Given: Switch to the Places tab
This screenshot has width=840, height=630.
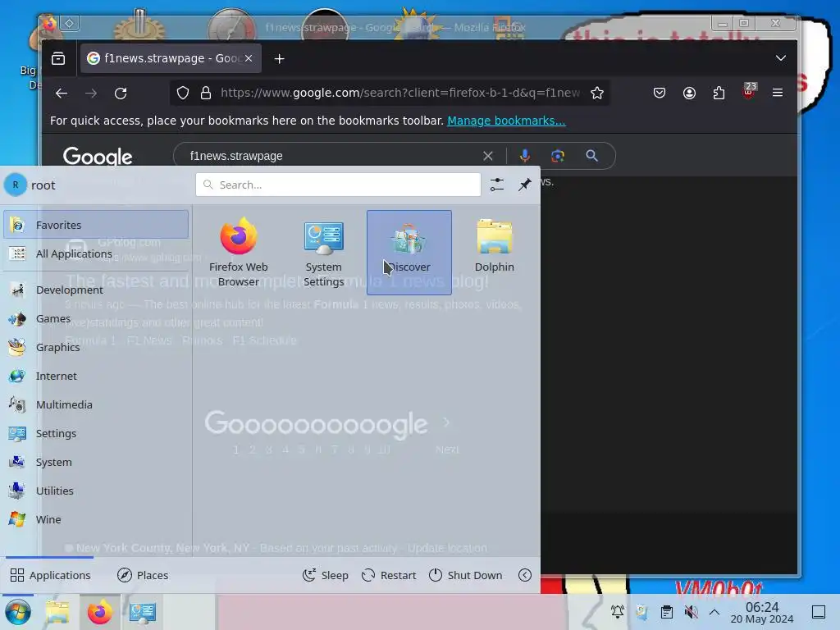Looking at the screenshot, I should click(x=143, y=575).
